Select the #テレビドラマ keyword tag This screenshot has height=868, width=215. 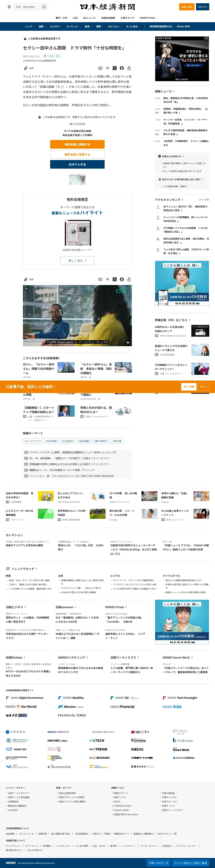[33, 441]
